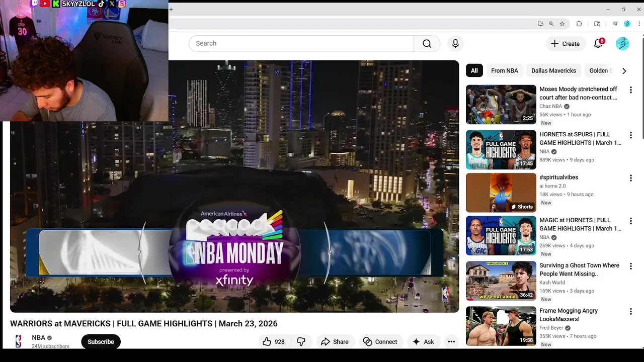644x362 pixels.
Task: Open Moses Moody stretchered video thumbnail
Action: (501, 105)
